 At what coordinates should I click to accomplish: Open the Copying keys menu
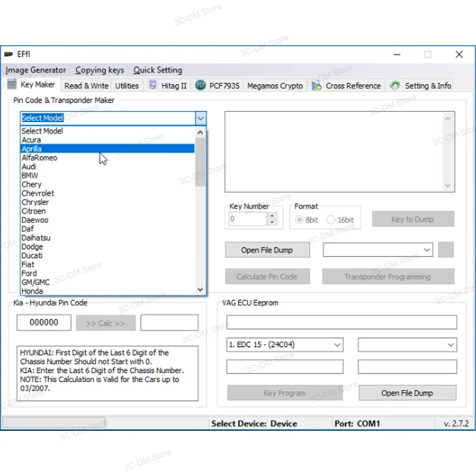click(x=99, y=70)
